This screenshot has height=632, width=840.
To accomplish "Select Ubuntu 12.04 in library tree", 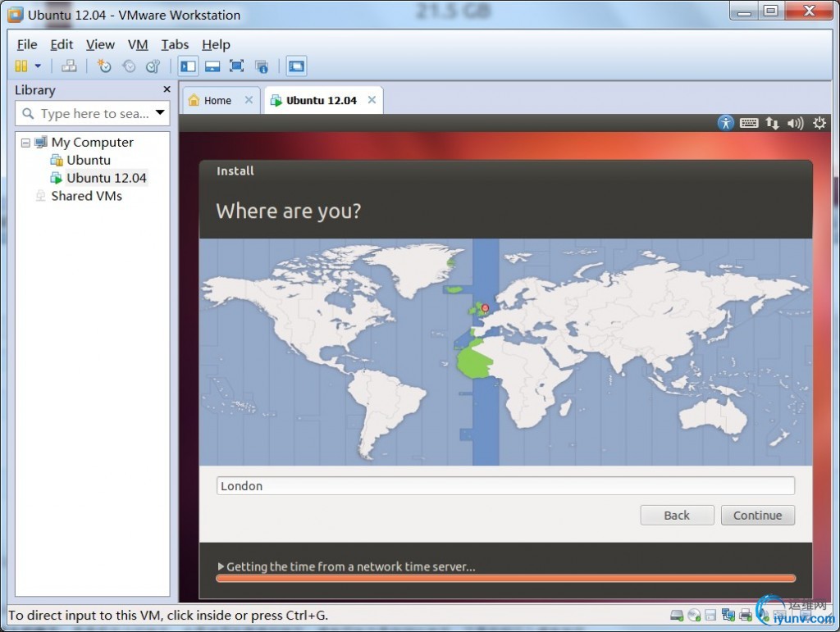I will tap(106, 178).
